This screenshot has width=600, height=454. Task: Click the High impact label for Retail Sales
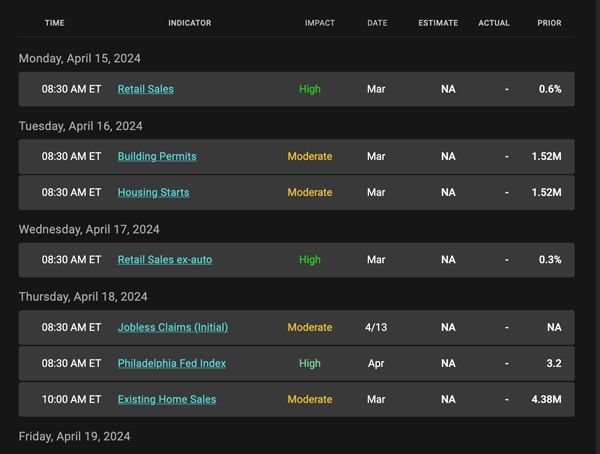[x=310, y=89]
